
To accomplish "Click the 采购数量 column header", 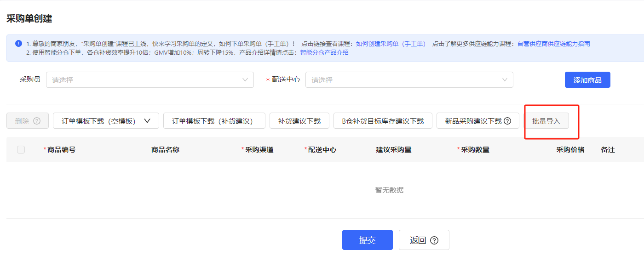I will pos(475,150).
